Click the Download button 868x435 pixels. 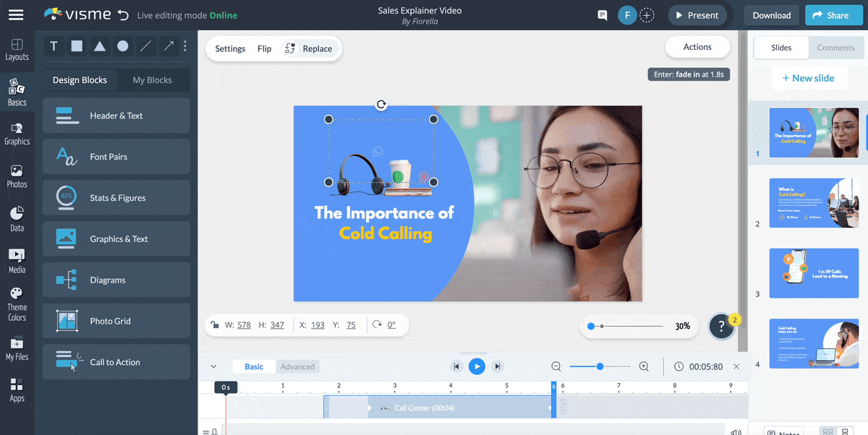pos(771,15)
